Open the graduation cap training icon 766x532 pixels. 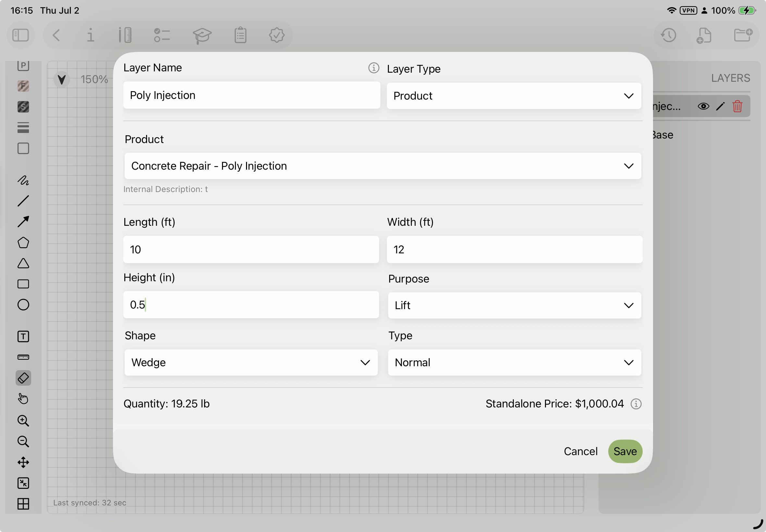click(202, 35)
